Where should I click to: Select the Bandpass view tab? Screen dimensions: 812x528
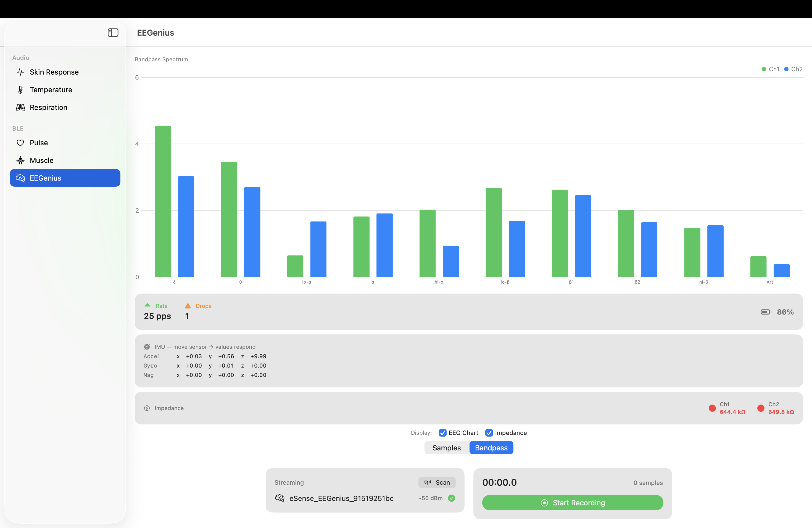pyautogui.click(x=491, y=448)
